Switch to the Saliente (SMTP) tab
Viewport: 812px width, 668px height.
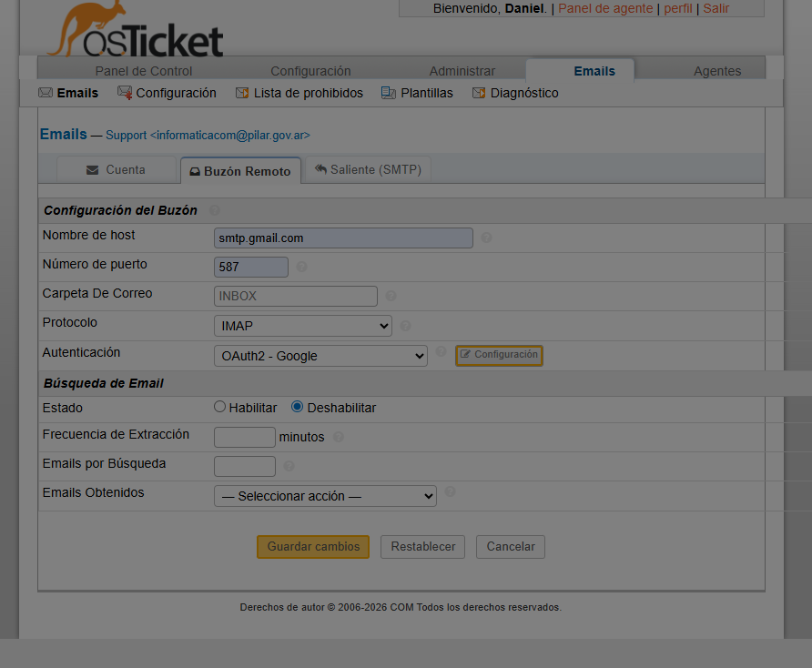click(368, 170)
